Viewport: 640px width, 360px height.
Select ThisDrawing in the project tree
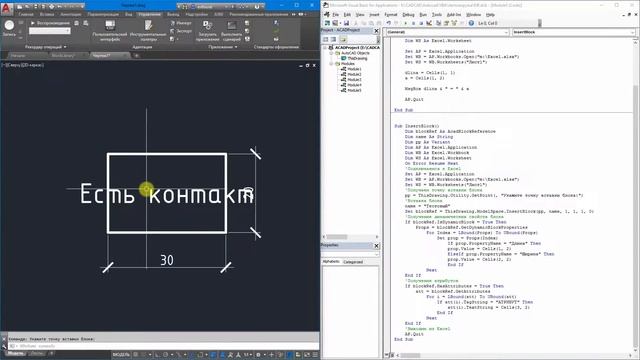coord(357,58)
